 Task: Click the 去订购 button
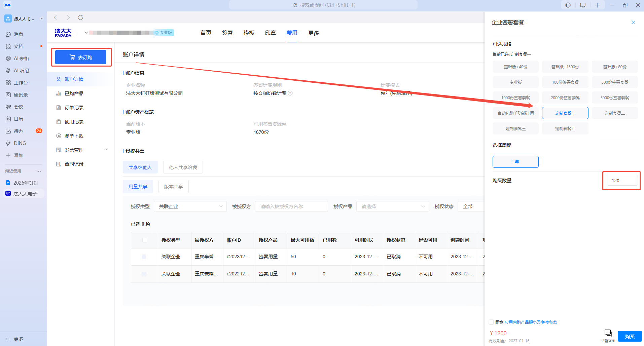81,57
